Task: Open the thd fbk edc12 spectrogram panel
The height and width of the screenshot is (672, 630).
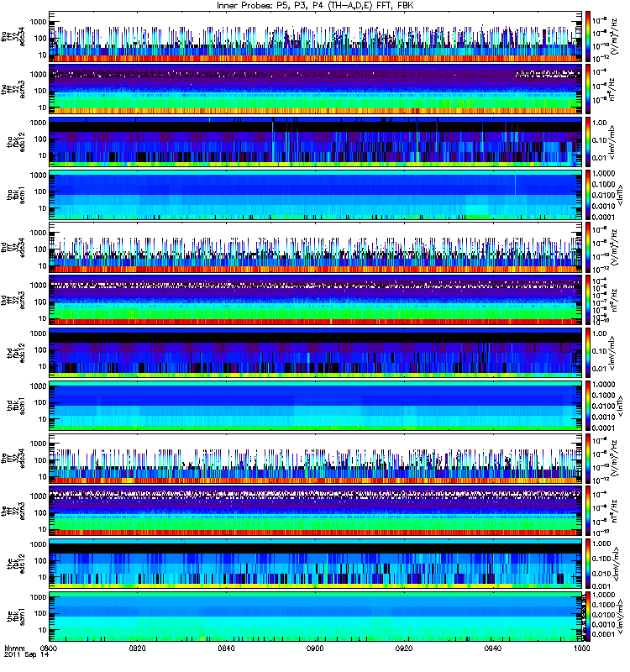Action: (315, 353)
